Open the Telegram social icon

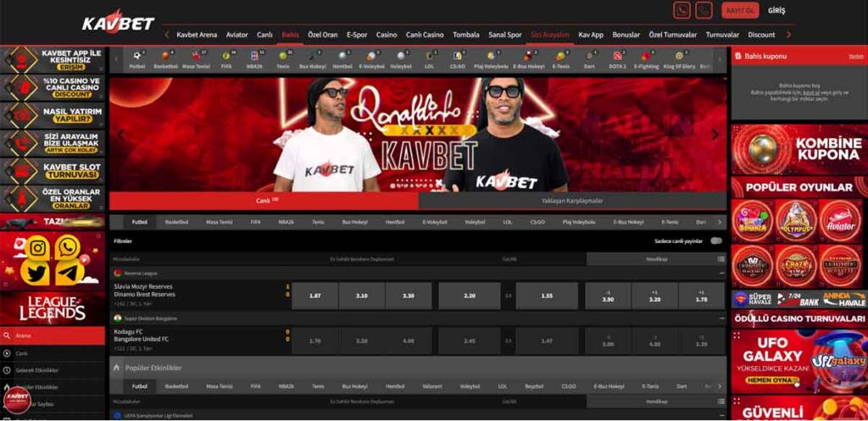(x=70, y=272)
